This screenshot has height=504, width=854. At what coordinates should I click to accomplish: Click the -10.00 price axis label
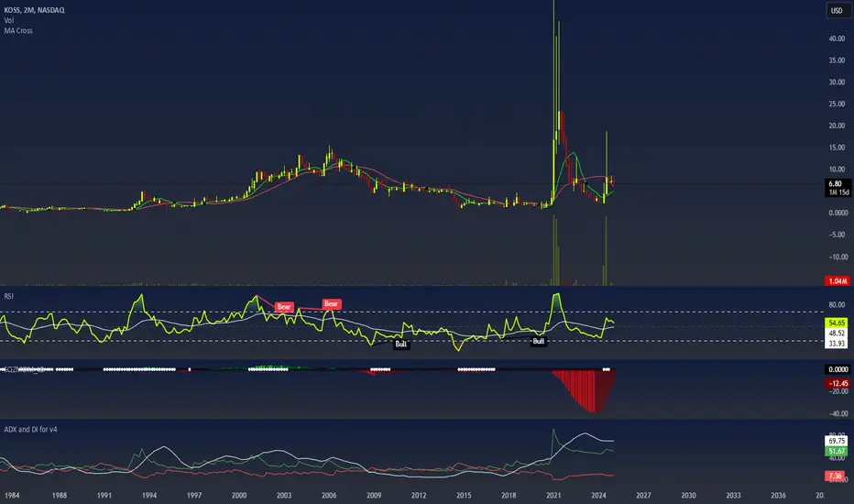[x=838, y=257]
